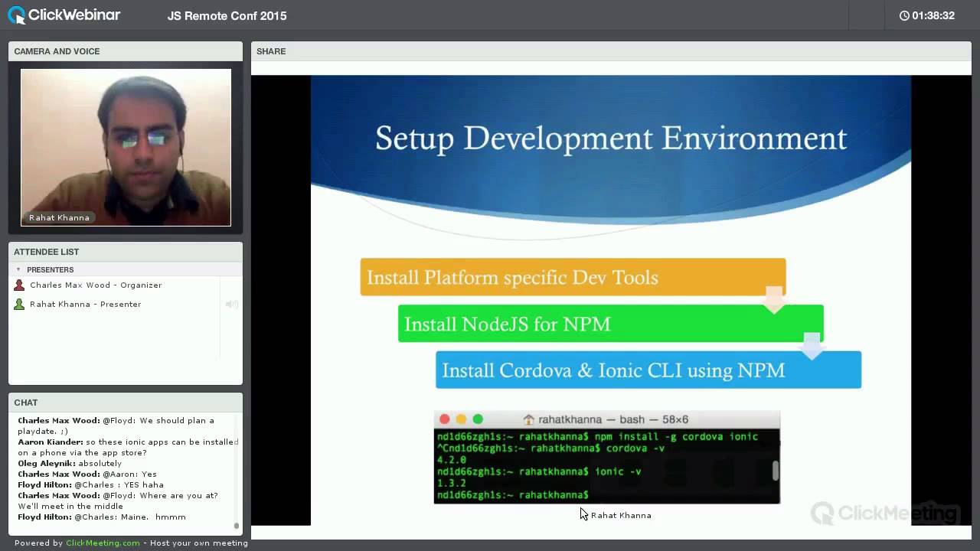Click the terminal green zoom dot on slide
The width and height of the screenshot is (980, 551).
point(478,419)
